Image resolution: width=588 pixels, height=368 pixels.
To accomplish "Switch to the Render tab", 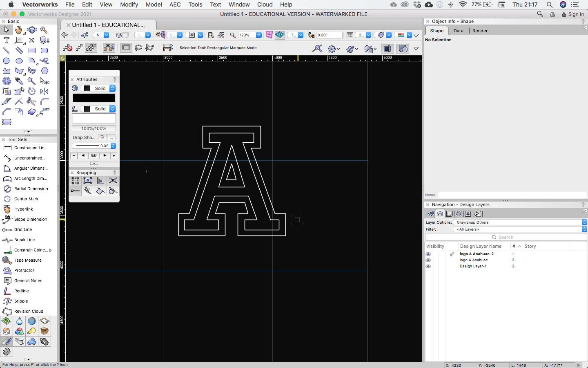I will (480, 31).
